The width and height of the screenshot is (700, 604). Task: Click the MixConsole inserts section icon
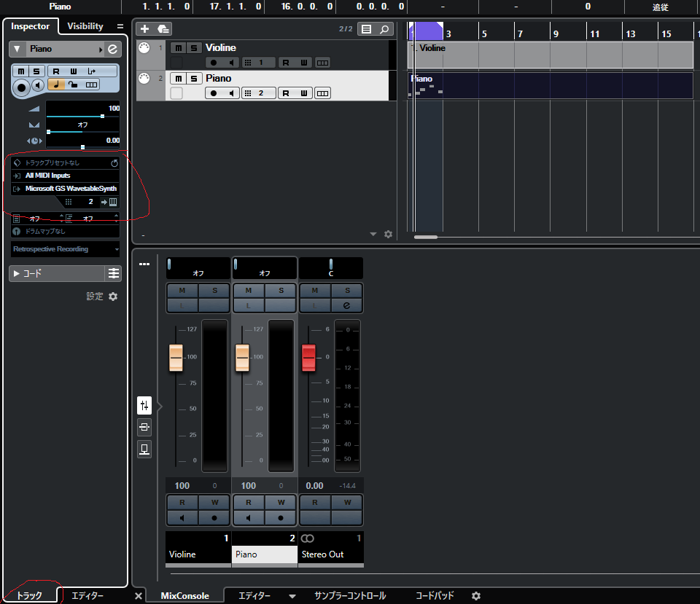coord(144,427)
